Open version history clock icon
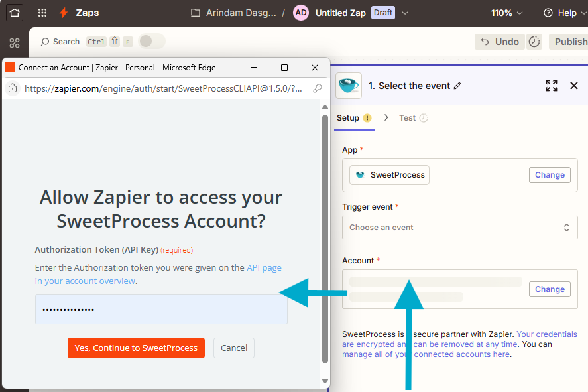 [534, 42]
